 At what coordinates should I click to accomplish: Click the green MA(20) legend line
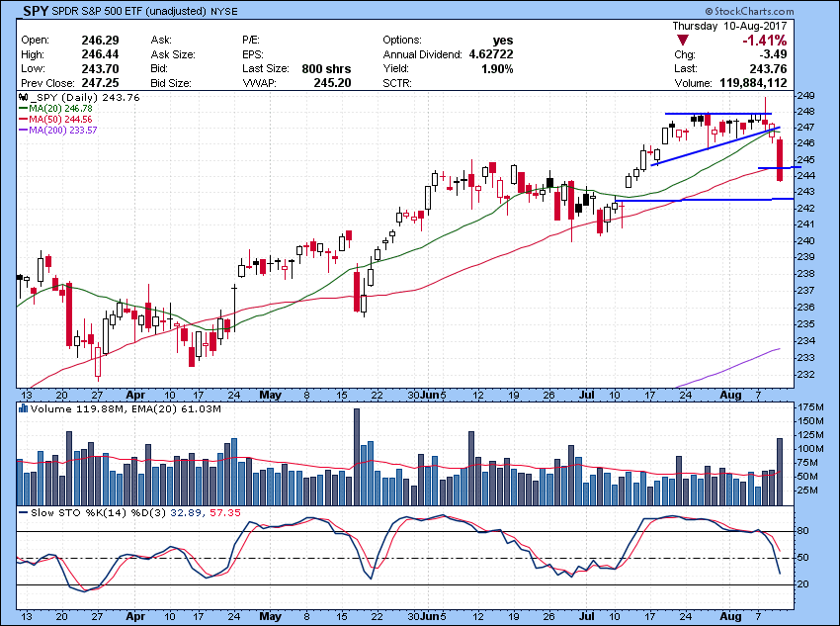coord(23,109)
